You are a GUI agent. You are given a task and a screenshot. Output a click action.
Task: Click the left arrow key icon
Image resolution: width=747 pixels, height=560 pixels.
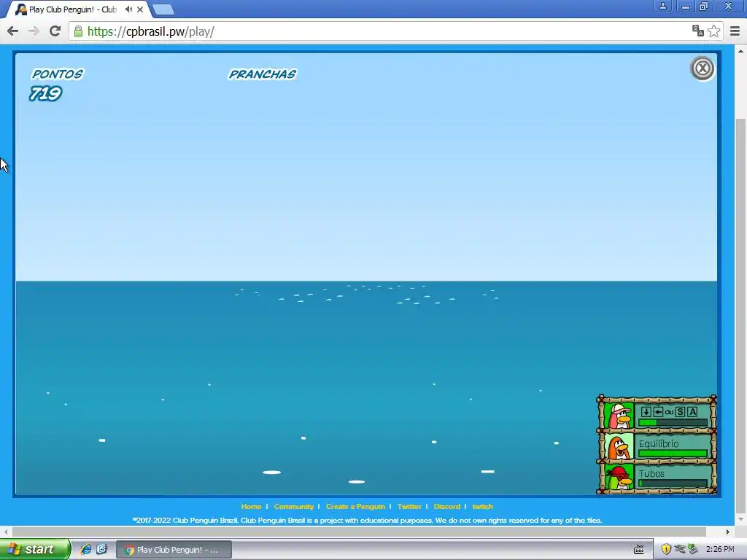click(x=658, y=412)
